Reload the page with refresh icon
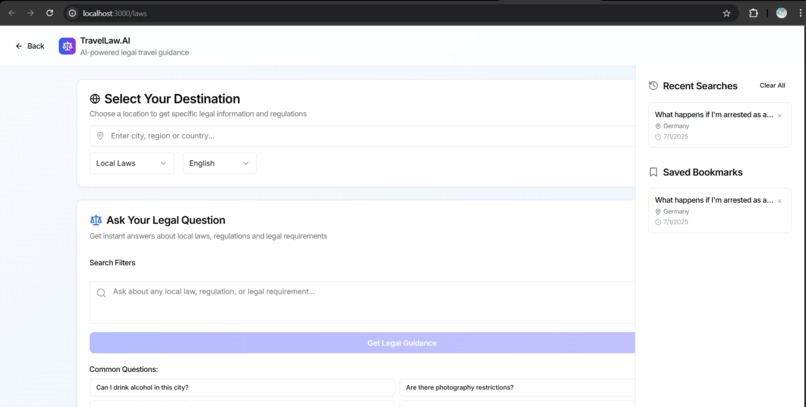 [49, 13]
